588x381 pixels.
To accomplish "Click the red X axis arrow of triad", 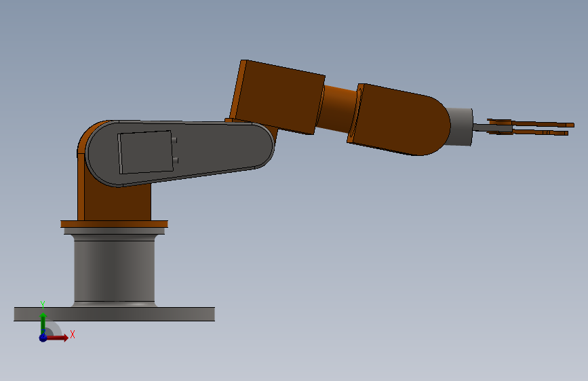I will (58, 338).
